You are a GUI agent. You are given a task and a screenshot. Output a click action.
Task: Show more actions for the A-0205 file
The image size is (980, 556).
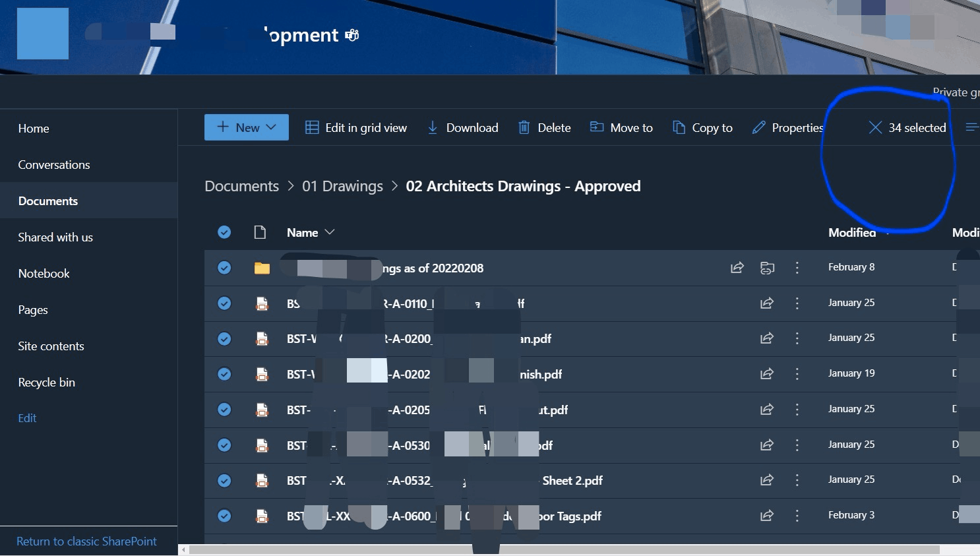pos(797,410)
